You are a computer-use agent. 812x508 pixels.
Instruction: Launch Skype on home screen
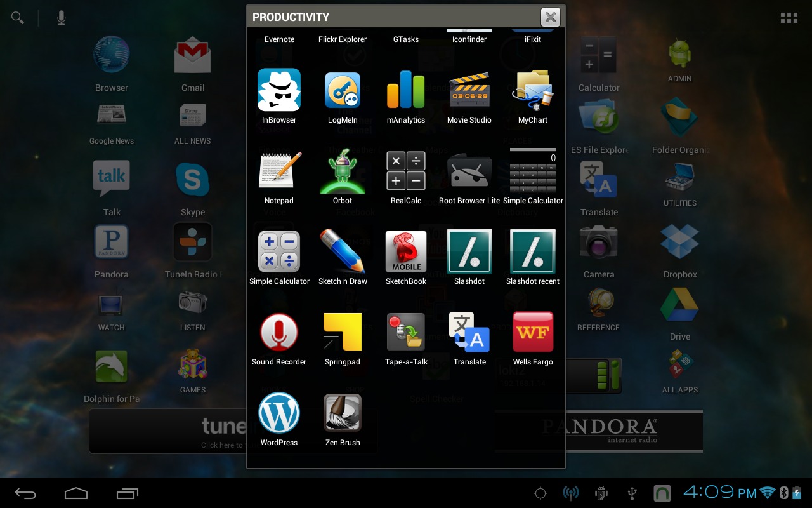click(193, 189)
